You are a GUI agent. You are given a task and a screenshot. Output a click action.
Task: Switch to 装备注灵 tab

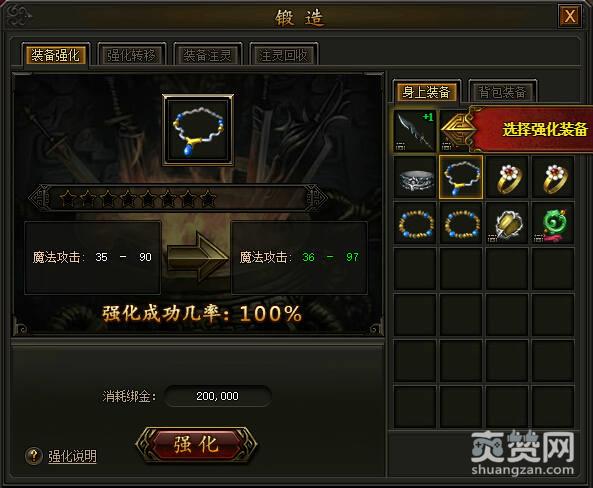pos(207,55)
